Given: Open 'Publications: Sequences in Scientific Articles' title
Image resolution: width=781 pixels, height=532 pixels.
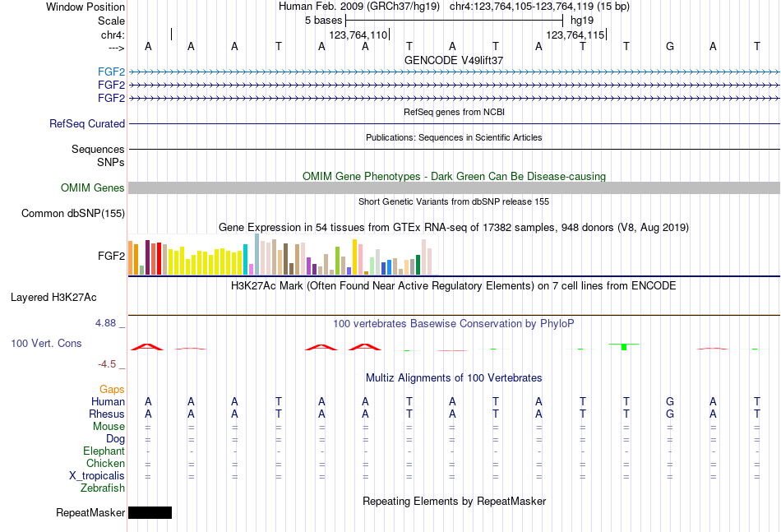Looking at the screenshot, I should coord(454,137).
